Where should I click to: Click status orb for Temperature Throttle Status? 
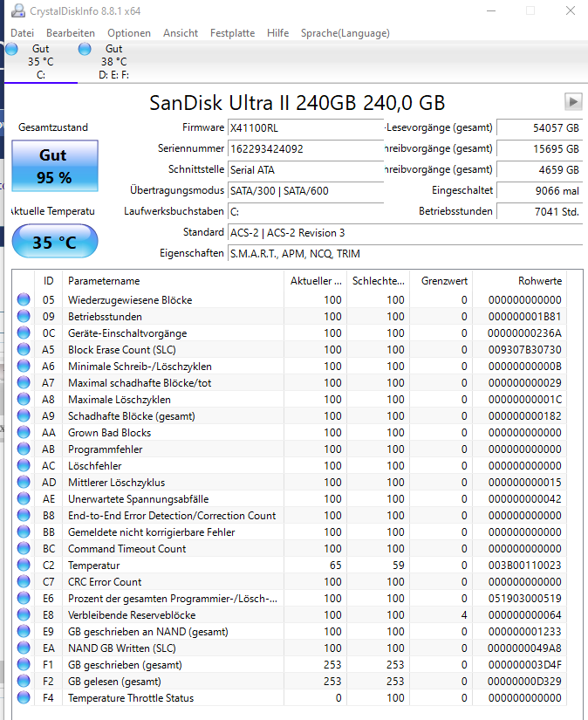pos(24,697)
